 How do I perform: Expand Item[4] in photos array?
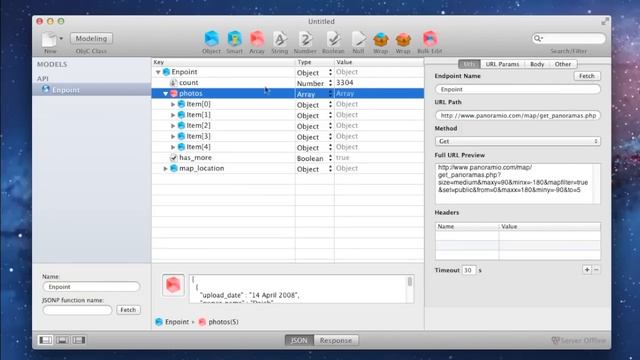pyautogui.click(x=173, y=147)
